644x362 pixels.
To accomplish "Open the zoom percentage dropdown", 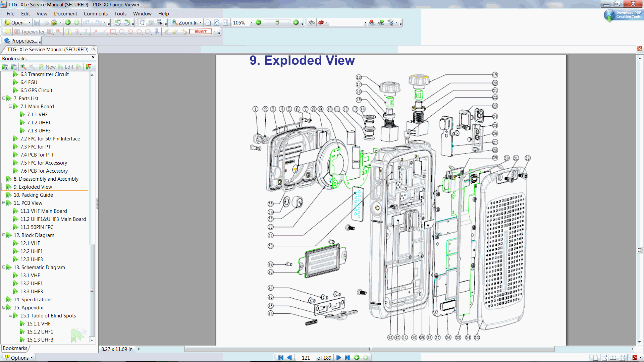I will 252,22.
